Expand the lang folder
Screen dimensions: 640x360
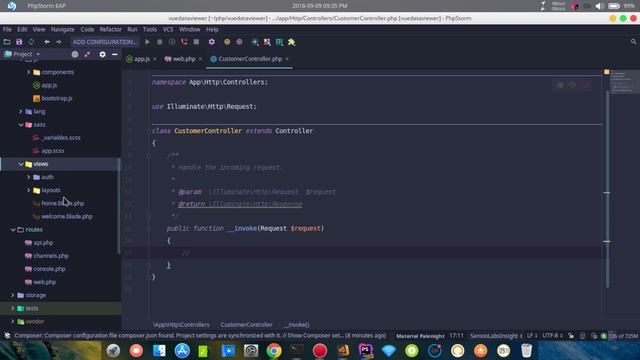pyautogui.click(x=21, y=111)
